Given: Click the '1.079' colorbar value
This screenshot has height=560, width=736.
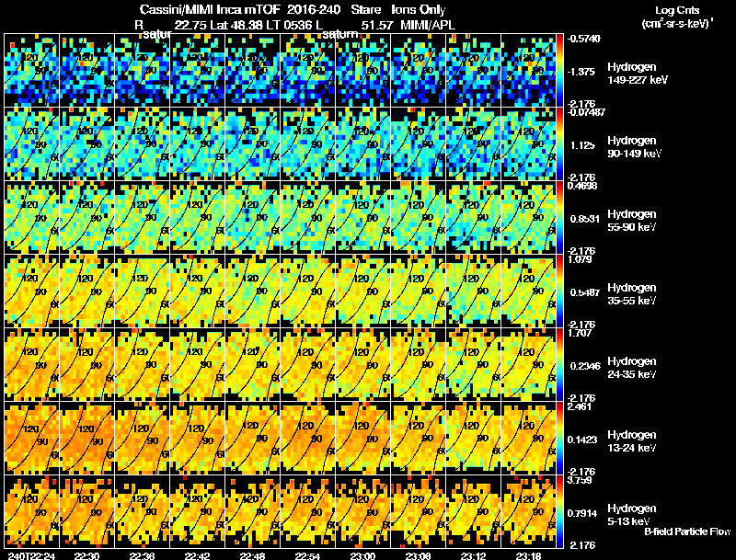Looking at the screenshot, I should pos(580,259).
